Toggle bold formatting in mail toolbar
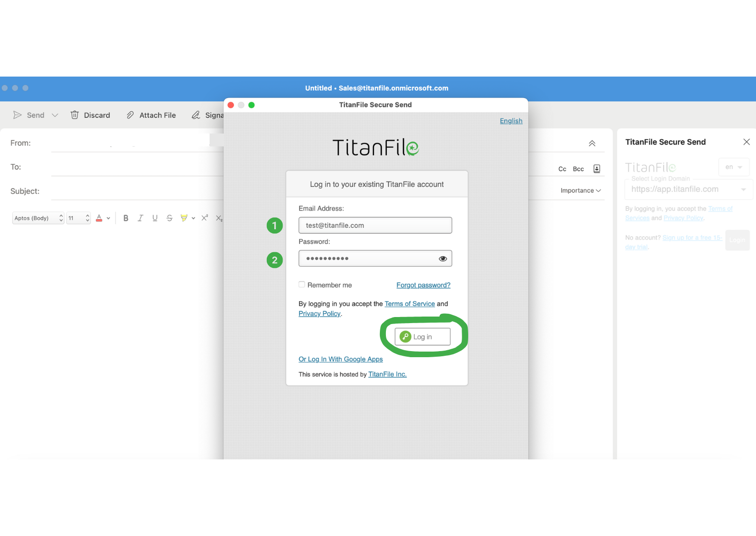The image size is (756, 536). [126, 218]
